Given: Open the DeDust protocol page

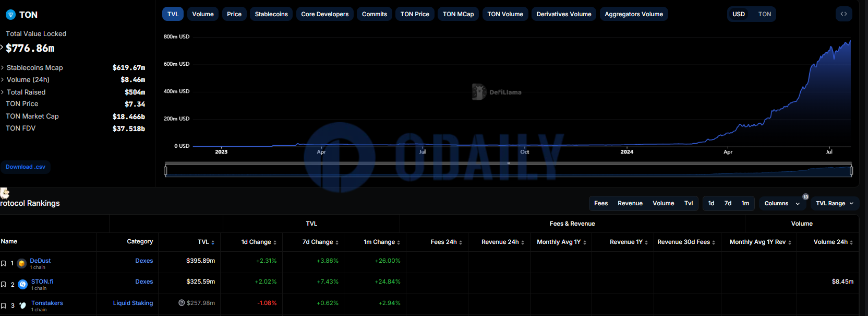Looking at the screenshot, I should click(x=40, y=261).
